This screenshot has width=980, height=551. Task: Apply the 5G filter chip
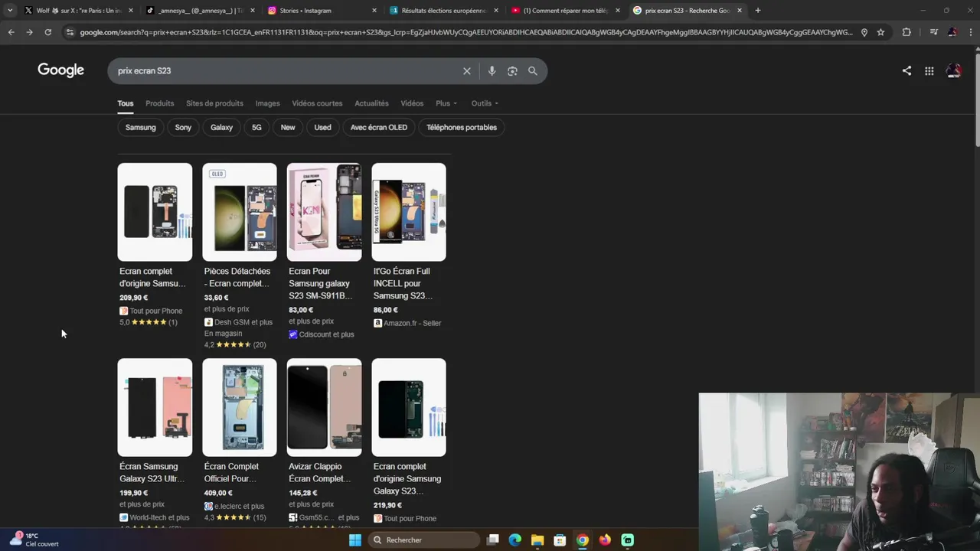click(x=256, y=128)
